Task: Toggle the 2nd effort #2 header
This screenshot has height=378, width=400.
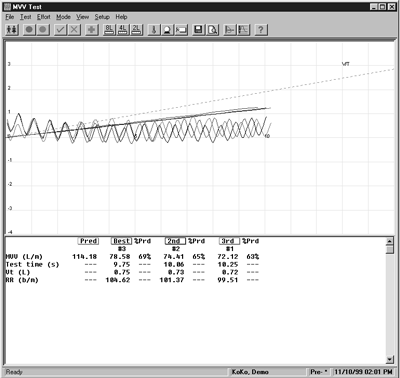Action: click(175, 241)
